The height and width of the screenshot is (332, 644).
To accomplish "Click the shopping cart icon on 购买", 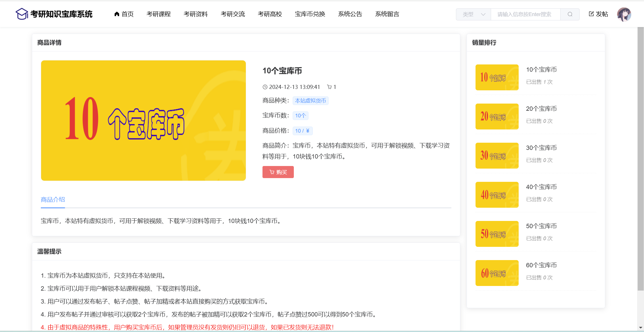I will pos(272,172).
